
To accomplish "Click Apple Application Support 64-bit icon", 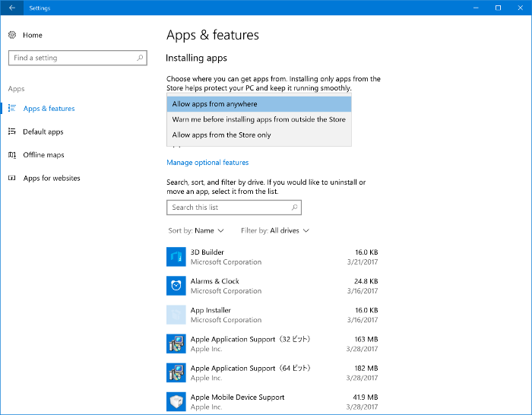I will pos(176,373).
